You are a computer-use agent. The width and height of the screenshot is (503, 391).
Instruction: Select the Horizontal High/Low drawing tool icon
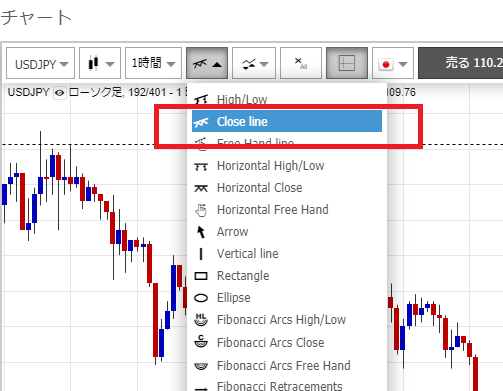click(201, 166)
